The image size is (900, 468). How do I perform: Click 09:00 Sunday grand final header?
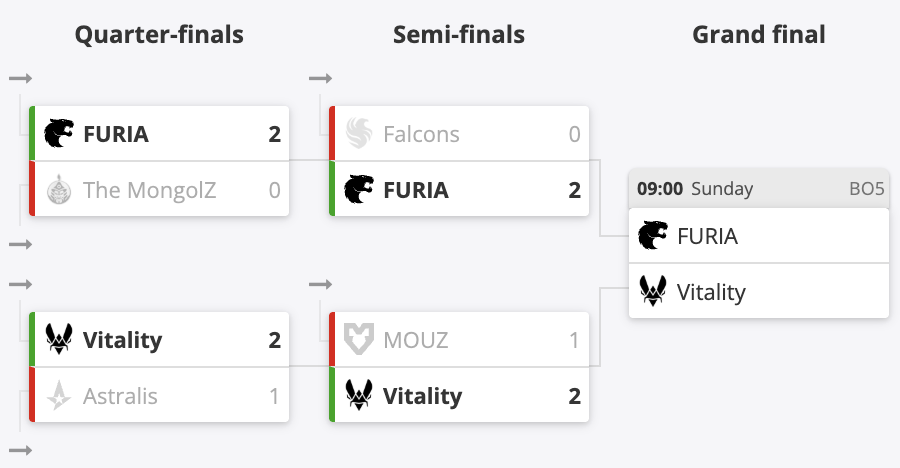pos(695,189)
